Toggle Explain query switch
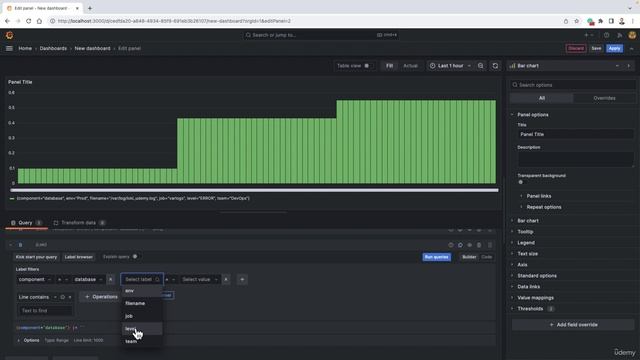640x360 pixels. (x=134, y=257)
